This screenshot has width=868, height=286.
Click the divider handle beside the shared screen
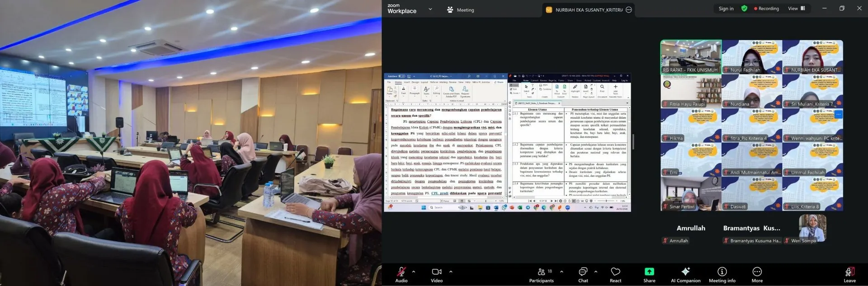tap(633, 142)
